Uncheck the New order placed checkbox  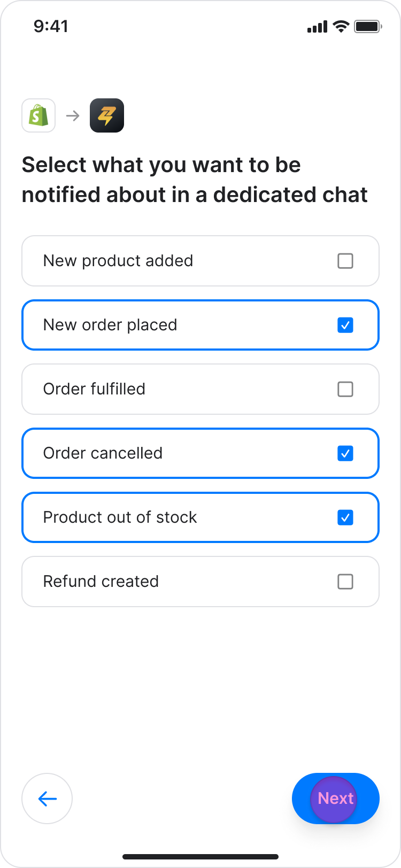tap(345, 325)
